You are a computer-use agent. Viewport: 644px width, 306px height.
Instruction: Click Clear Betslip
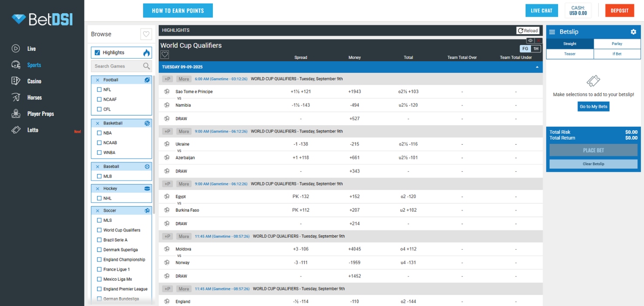593,164
